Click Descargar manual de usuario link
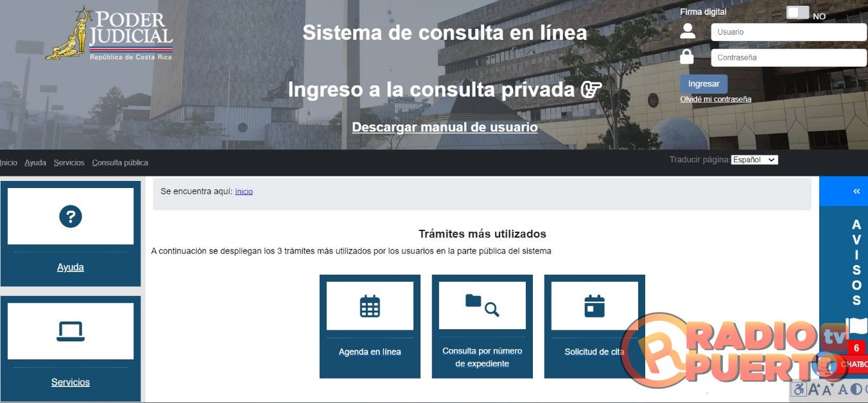Image resolution: width=868 pixels, height=403 pixels. 444,127
